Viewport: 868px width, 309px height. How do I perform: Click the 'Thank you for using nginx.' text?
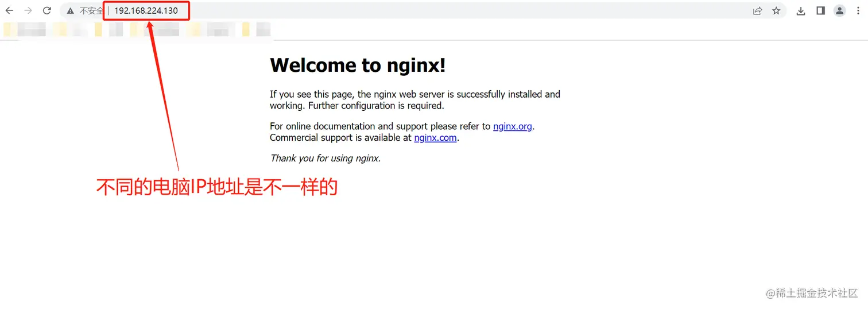coord(325,158)
